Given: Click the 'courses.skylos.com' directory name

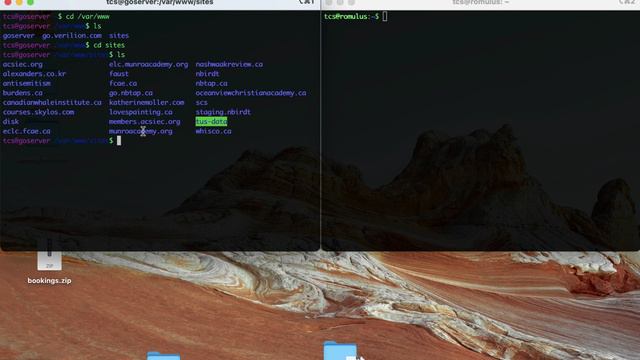Looking at the screenshot, I should [39, 112].
